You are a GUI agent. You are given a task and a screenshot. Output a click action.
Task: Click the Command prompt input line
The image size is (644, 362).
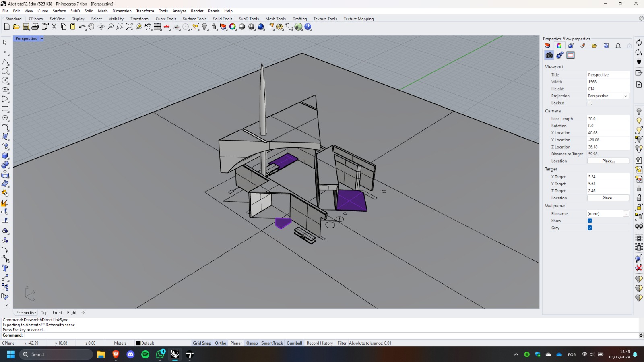pyautogui.click(x=330, y=335)
